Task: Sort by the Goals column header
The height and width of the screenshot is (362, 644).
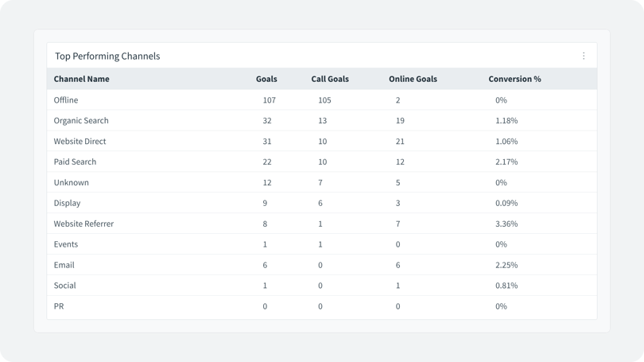Action: [x=266, y=79]
